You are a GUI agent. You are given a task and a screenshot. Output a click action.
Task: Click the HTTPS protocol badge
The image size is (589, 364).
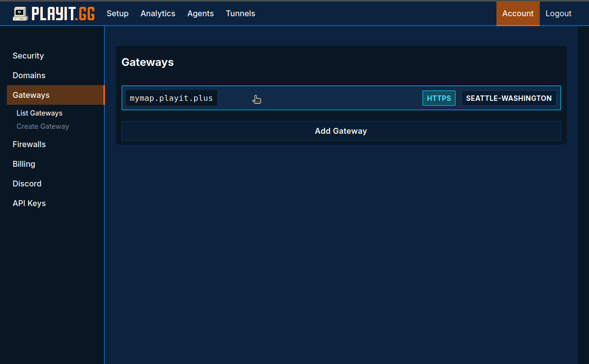(x=439, y=98)
